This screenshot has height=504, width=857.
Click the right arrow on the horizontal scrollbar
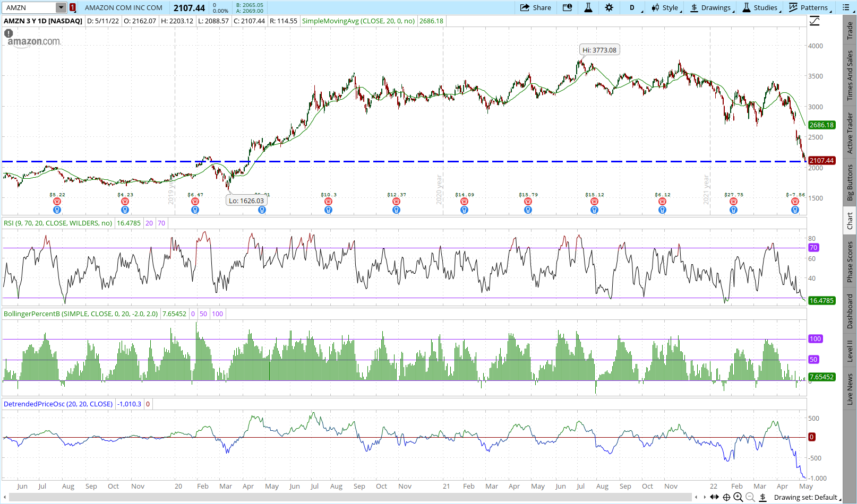(x=705, y=497)
